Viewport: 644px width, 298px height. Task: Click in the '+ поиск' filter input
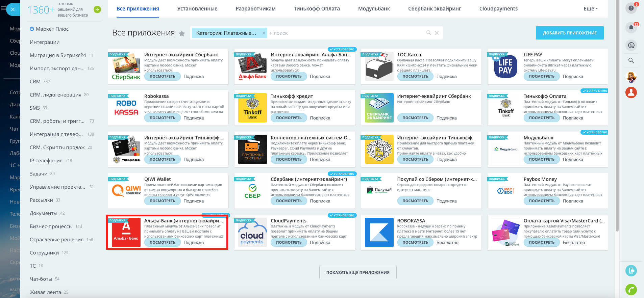click(x=346, y=33)
